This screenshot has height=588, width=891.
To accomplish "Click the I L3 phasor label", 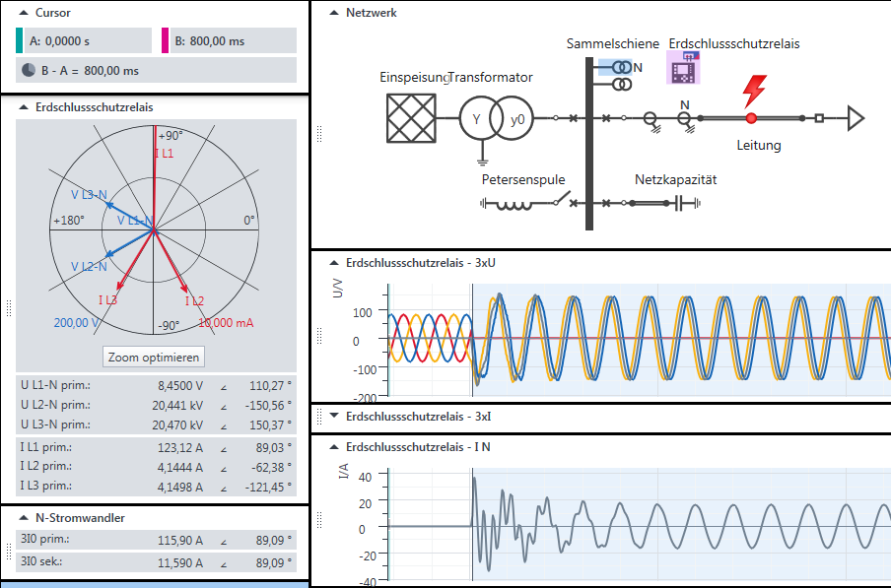I will (x=108, y=299).
